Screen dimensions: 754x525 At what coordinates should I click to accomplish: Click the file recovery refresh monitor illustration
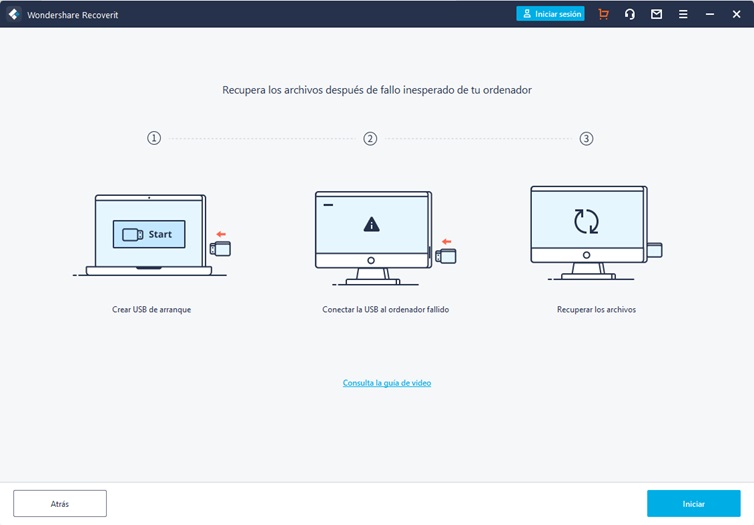596,233
